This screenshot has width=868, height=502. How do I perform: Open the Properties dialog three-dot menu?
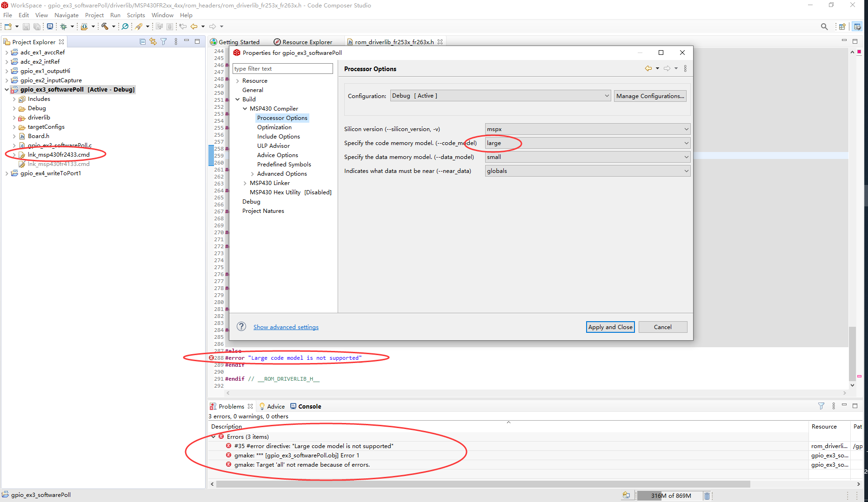coord(685,68)
